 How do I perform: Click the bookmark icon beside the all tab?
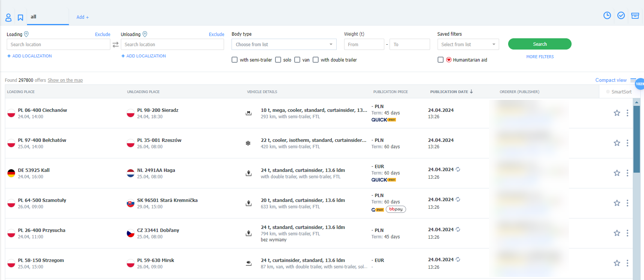[21, 17]
